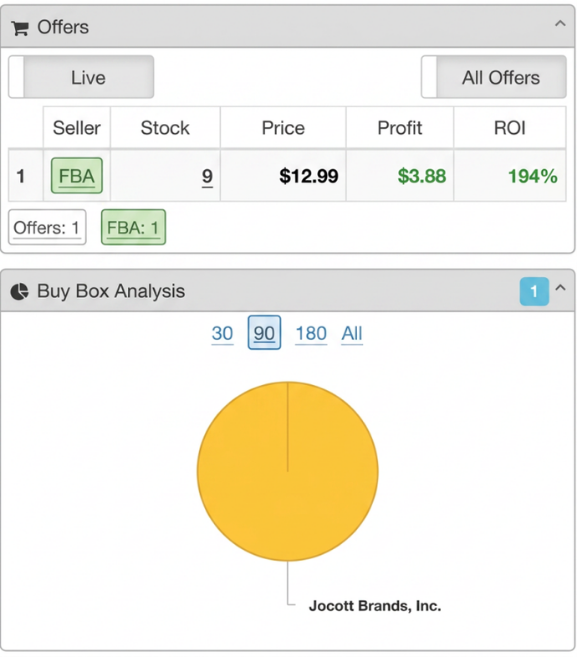Collapse the Buy Box Analysis panel chevron
578x657 pixels.
click(x=560, y=288)
